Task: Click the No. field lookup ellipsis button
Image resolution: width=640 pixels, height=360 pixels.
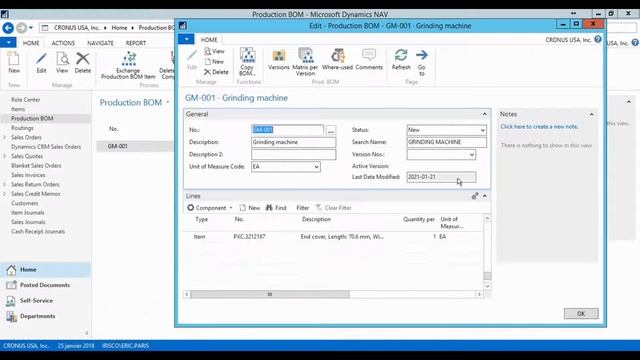Action: click(331, 131)
